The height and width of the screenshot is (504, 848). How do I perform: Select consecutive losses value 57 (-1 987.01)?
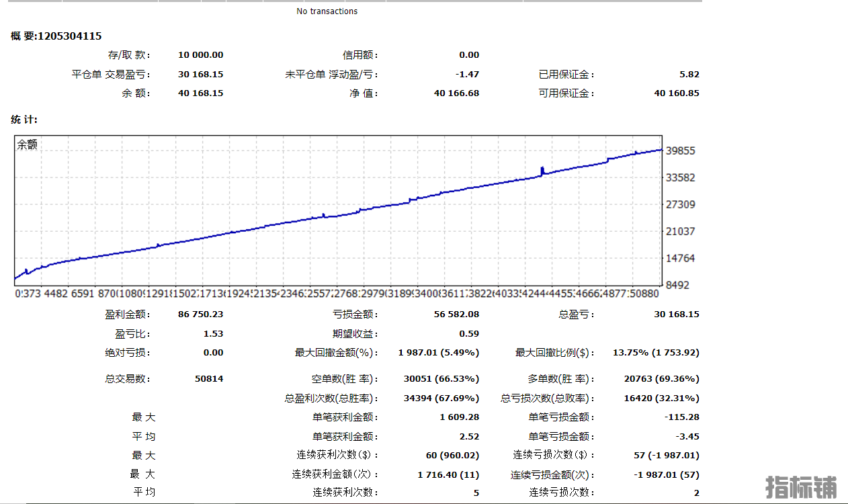click(667, 455)
